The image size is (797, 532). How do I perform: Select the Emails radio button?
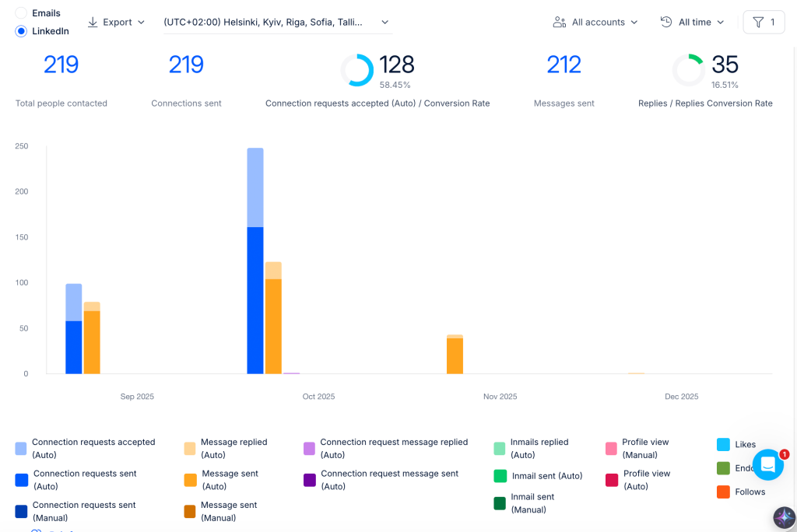(21, 13)
